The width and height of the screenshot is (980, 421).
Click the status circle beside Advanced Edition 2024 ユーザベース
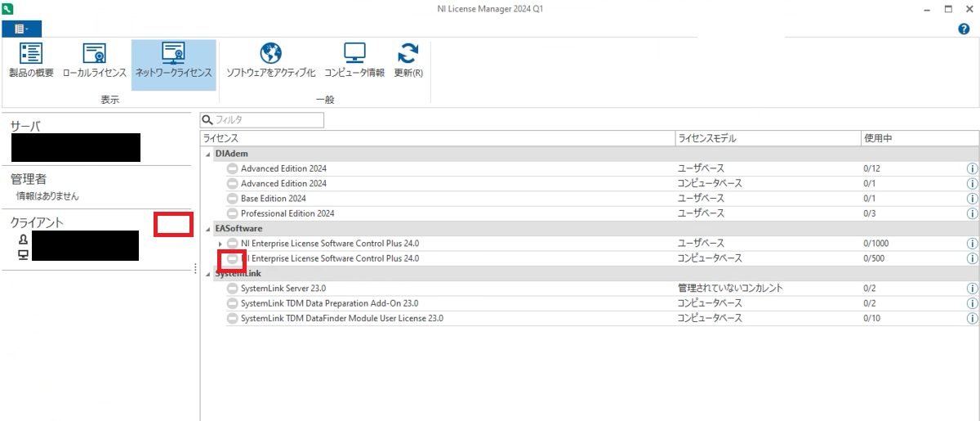(x=232, y=168)
